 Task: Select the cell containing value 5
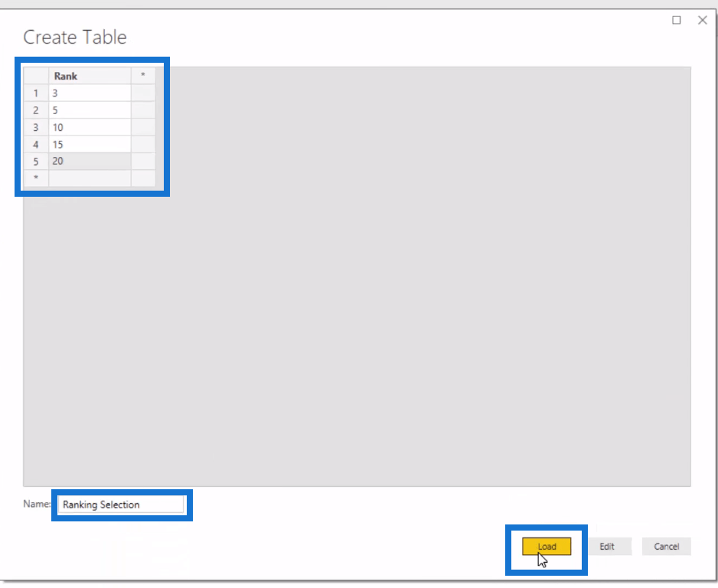click(90, 110)
